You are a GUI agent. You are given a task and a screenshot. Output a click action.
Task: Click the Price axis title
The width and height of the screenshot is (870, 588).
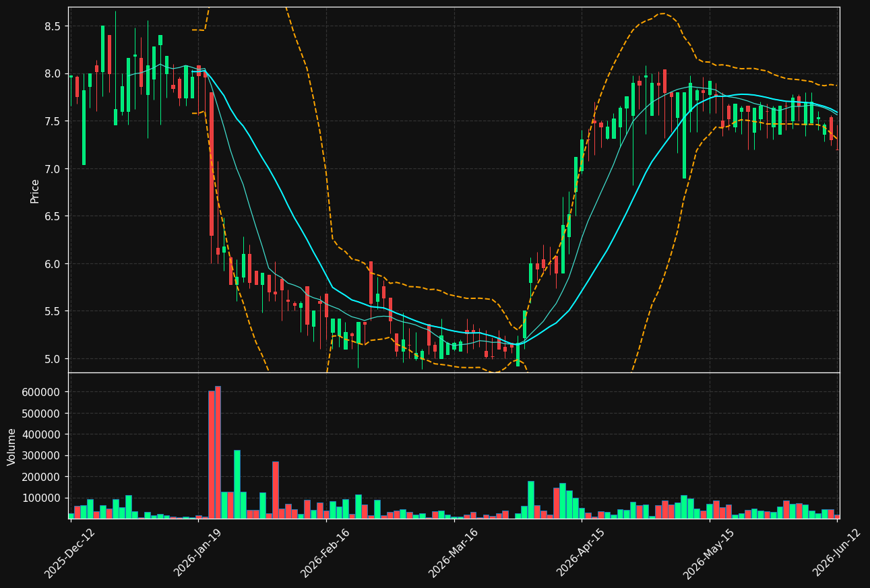35,191
